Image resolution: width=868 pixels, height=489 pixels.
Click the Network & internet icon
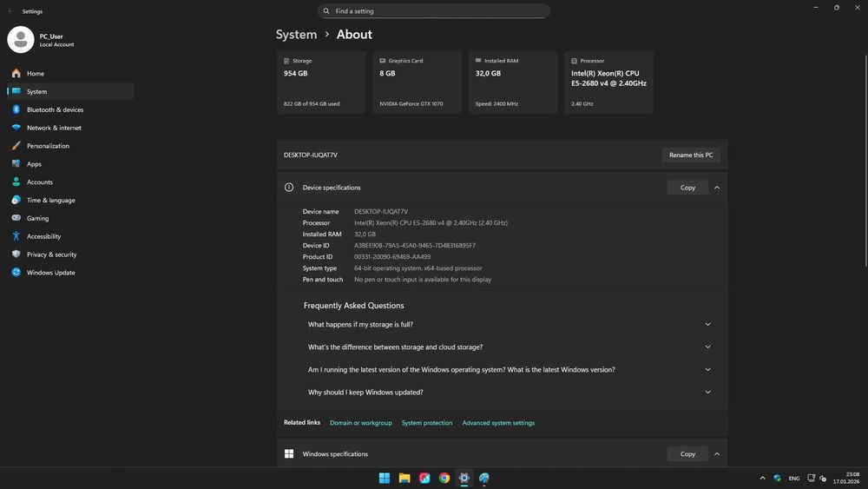(x=16, y=128)
